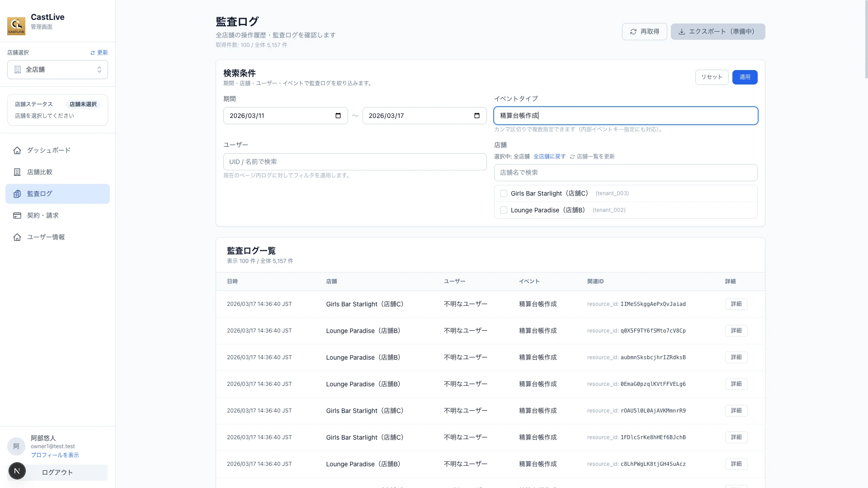
Task: Check the Girls Bar Starlight store checkbox
Action: pos(503,193)
